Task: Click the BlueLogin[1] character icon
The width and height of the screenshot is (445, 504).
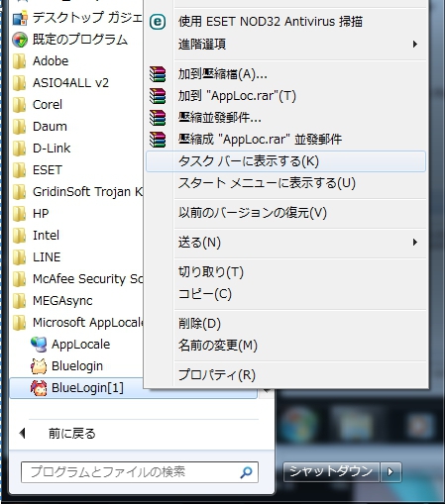Action: pos(39,388)
